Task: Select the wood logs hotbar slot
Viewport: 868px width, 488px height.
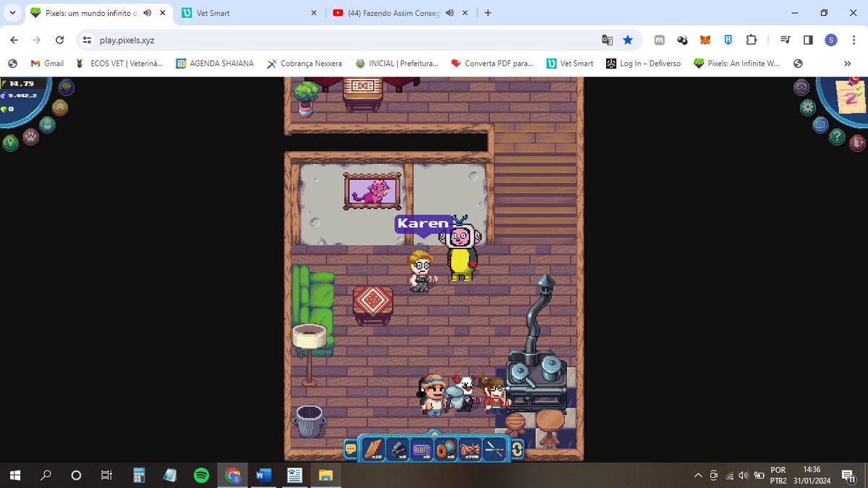Action: tap(472, 450)
